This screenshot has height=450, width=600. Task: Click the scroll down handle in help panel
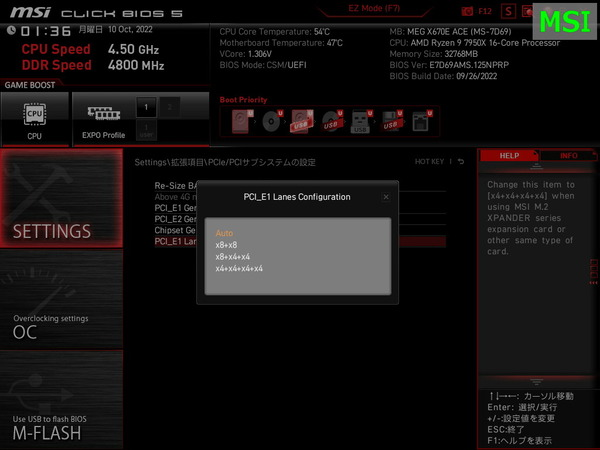[536, 382]
